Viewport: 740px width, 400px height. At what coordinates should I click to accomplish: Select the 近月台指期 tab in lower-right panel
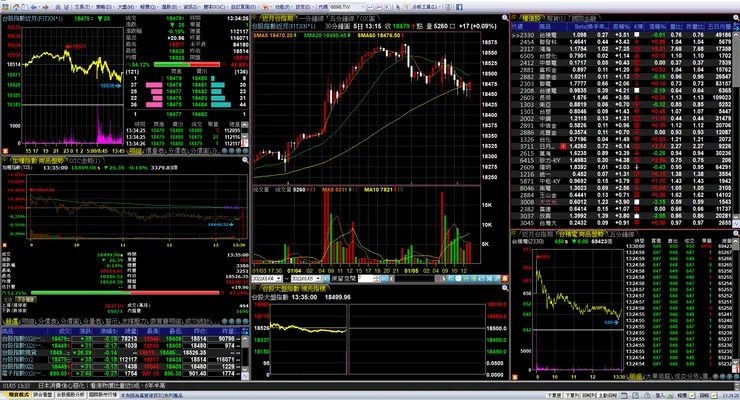click(537, 234)
